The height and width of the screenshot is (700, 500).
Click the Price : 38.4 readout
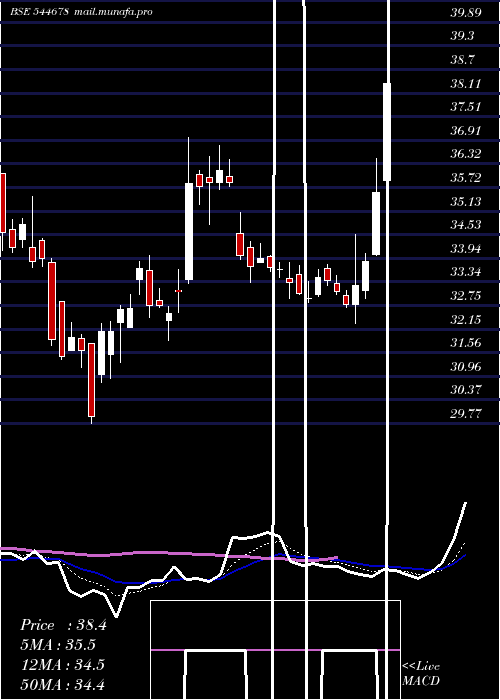(x=63, y=625)
